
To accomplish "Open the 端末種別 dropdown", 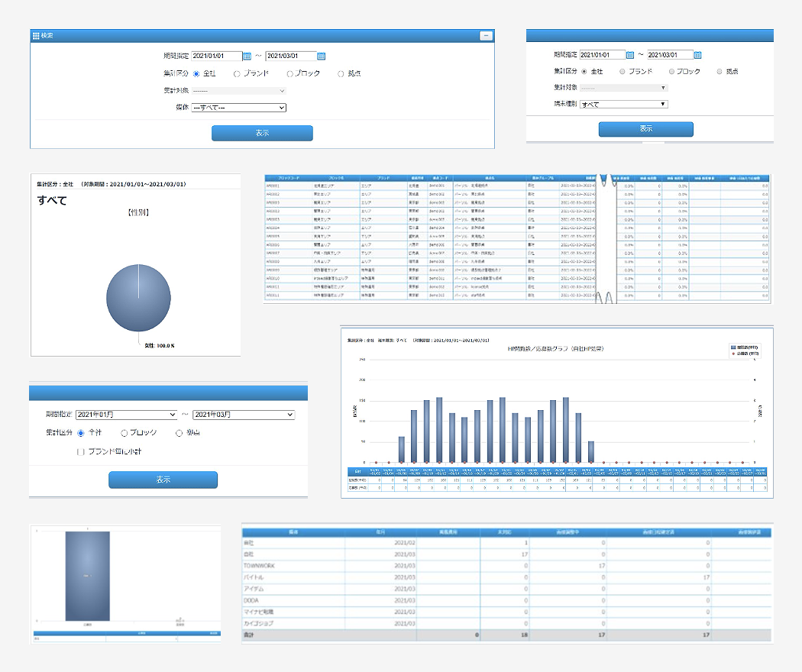I will point(623,104).
